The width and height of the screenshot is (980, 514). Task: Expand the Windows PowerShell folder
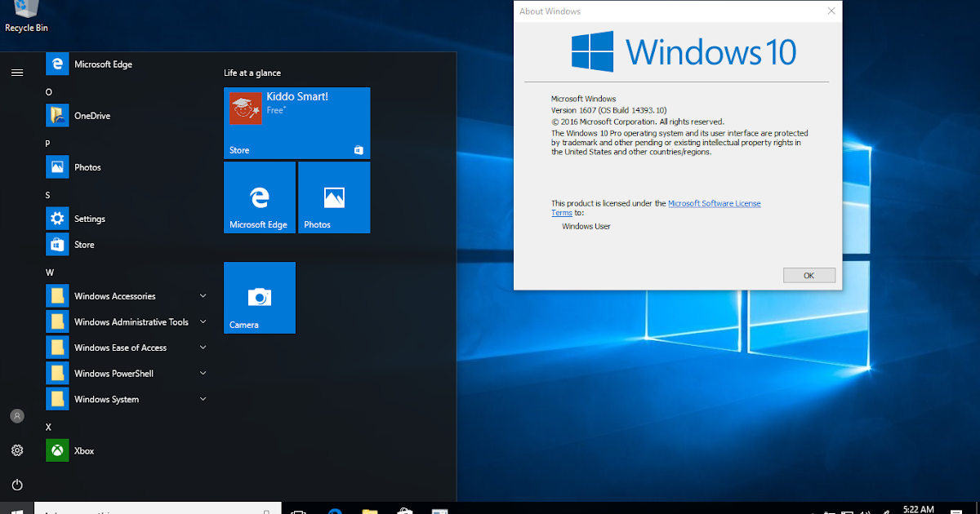pos(127,374)
